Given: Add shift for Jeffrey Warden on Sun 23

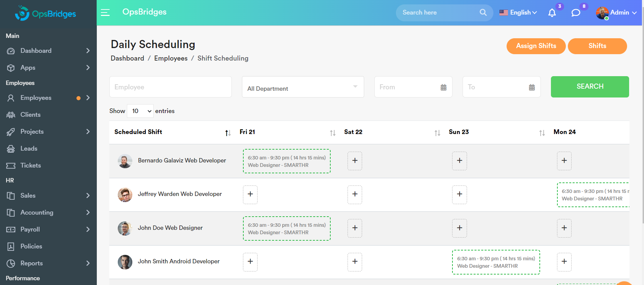Looking at the screenshot, I should tap(460, 194).
